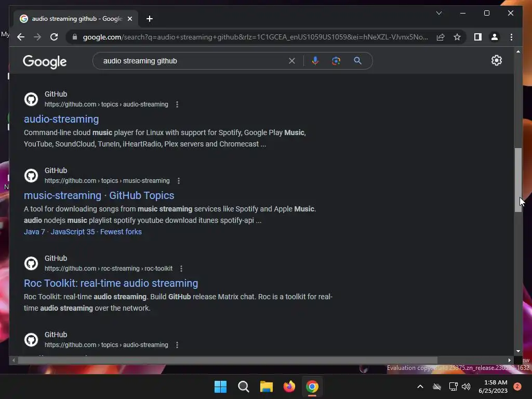Image resolution: width=532 pixels, height=399 pixels.
Task: Click the scroll-up arrow of the page
Action: [518, 51]
